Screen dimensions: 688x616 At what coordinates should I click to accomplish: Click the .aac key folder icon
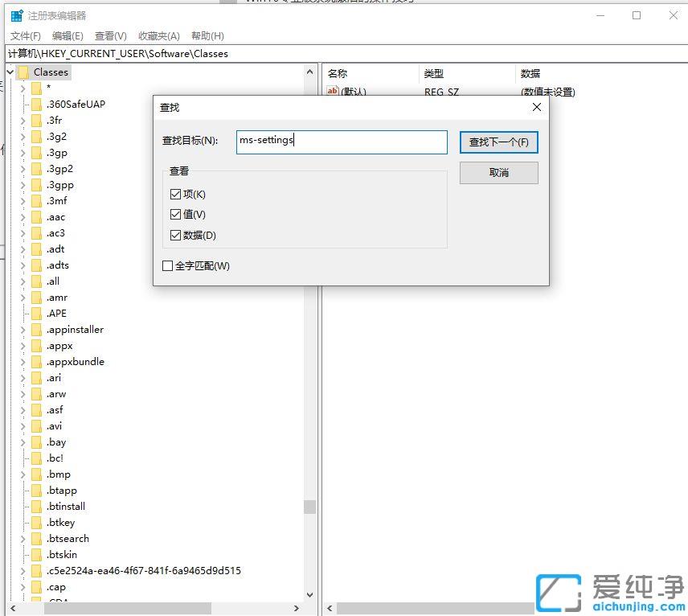[x=35, y=217]
